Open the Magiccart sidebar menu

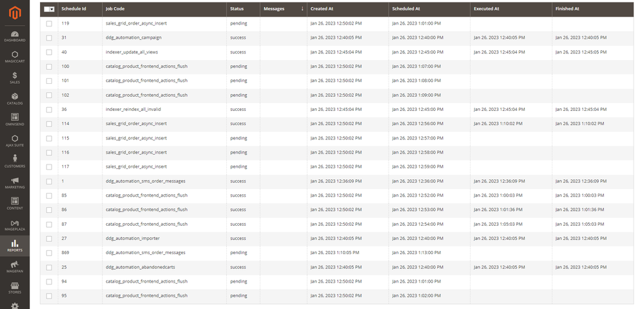pos(15,57)
